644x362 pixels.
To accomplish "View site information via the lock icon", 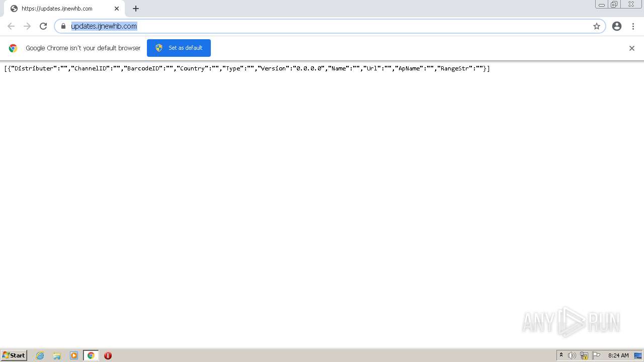I will click(x=63, y=26).
